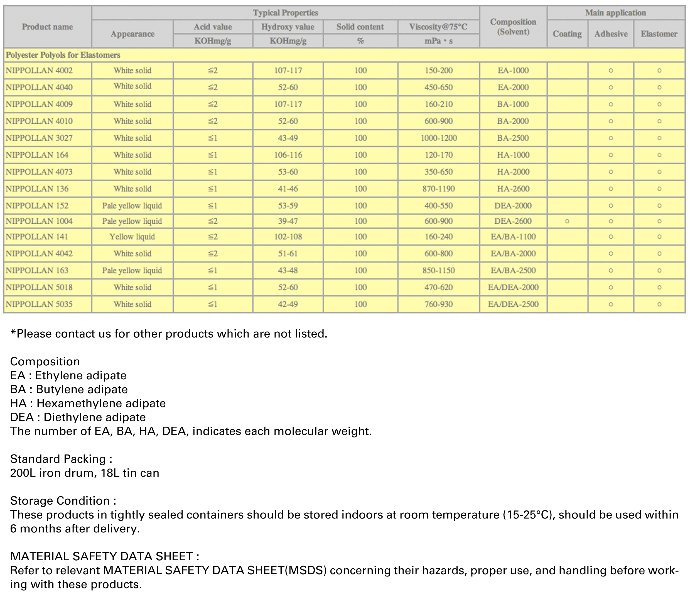This screenshot has width=690, height=616.
Task: Click the DEA : Diethylene adipate line
Action: (78, 417)
